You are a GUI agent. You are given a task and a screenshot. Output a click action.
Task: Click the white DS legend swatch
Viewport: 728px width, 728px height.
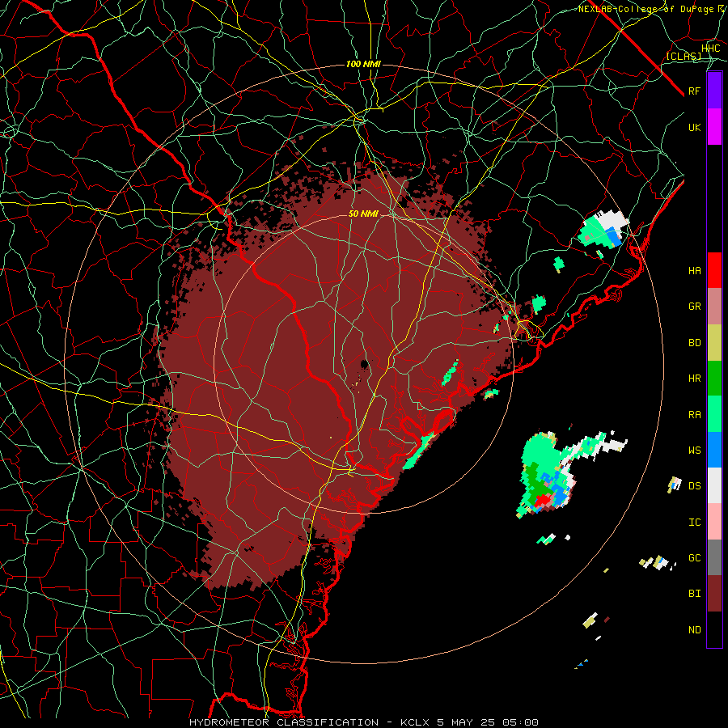714,485
